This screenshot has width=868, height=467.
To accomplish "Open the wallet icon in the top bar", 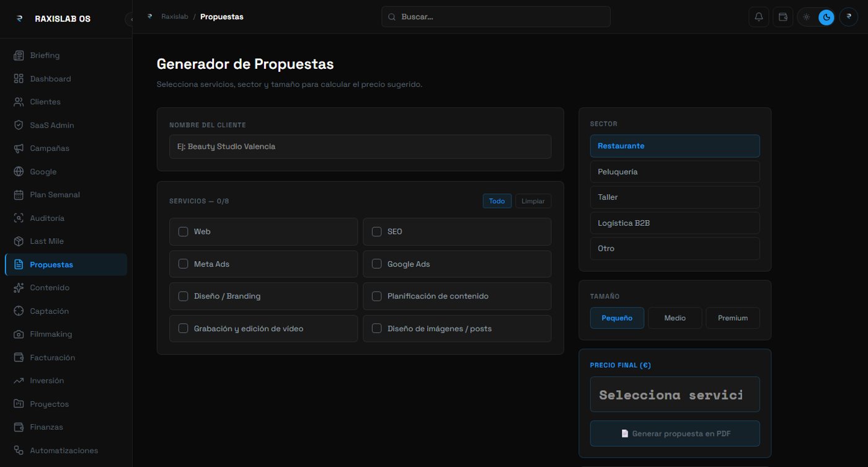I will [x=783, y=17].
